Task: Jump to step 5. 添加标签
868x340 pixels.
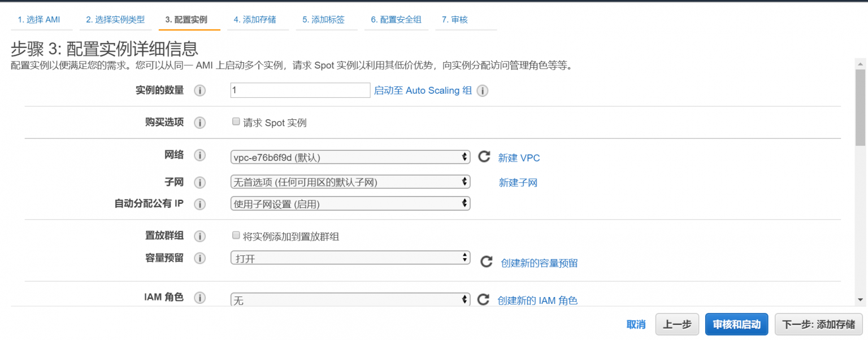Action: (323, 19)
